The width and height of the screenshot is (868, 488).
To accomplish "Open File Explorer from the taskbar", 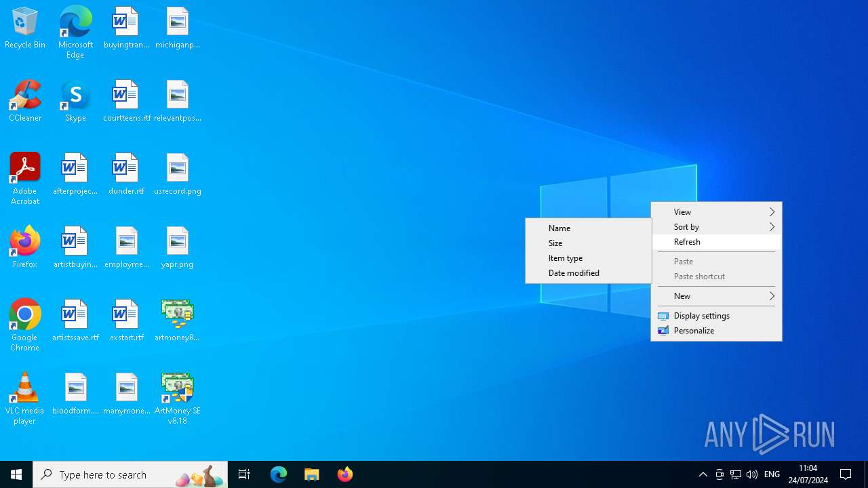I will 312,474.
